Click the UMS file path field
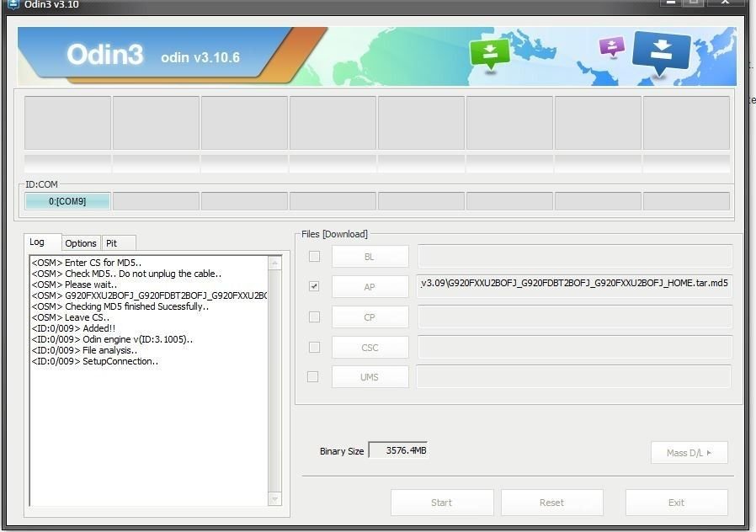This screenshot has height=532, width=756. pyautogui.click(x=574, y=376)
